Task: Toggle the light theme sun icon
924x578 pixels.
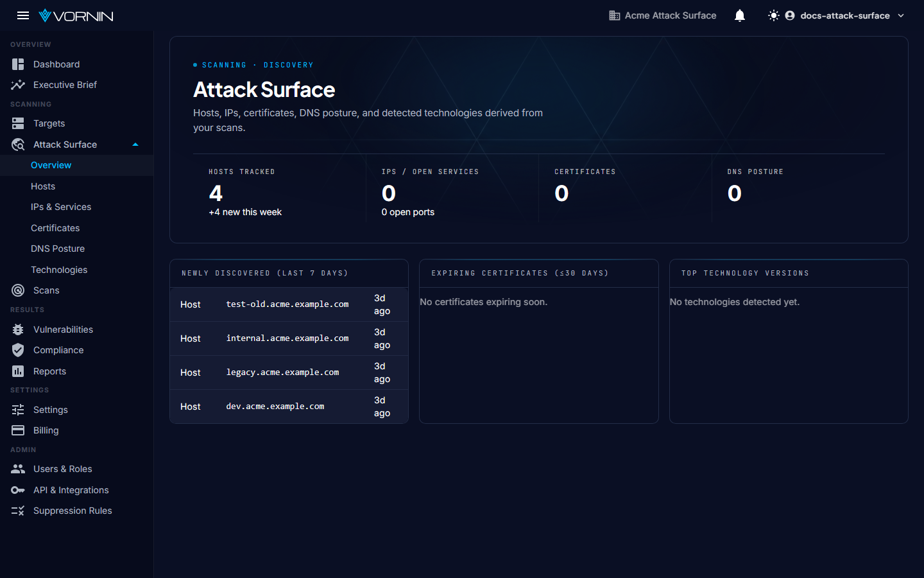Action: point(774,15)
